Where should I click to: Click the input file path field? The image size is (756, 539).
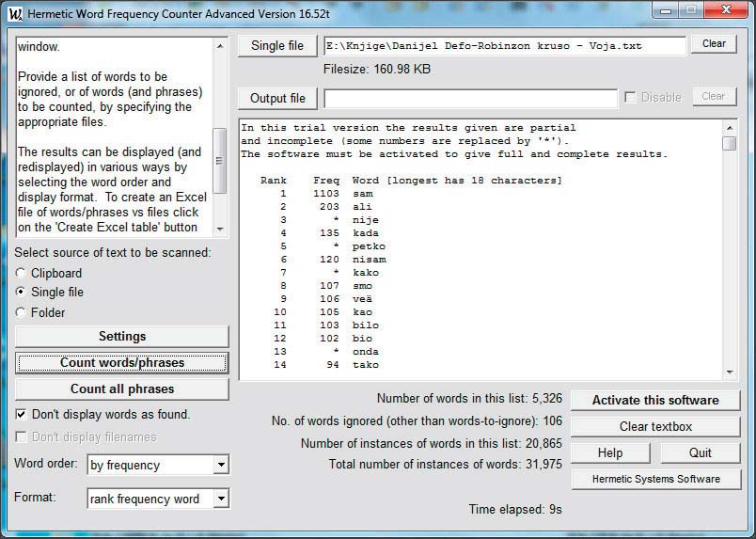coord(505,46)
